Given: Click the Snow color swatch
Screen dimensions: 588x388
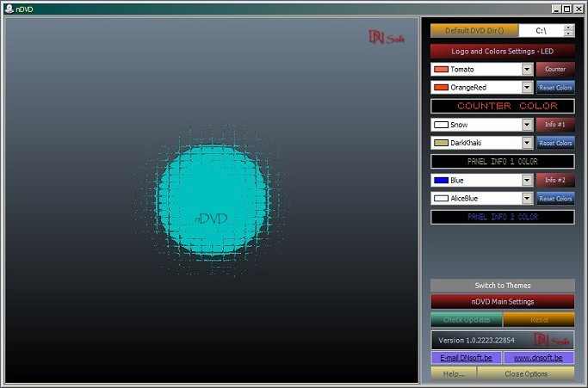Looking at the screenshot, I should click(x=441, y=125).
